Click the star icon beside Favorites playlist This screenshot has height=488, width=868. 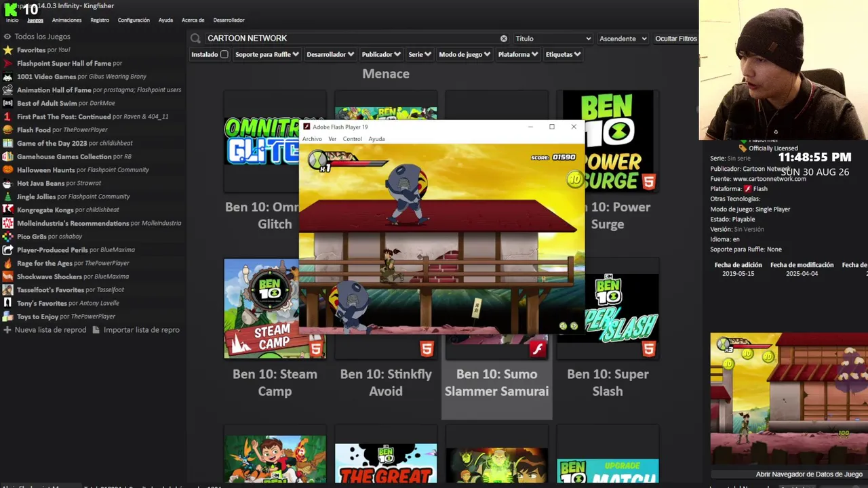click(x=7, y=50)
